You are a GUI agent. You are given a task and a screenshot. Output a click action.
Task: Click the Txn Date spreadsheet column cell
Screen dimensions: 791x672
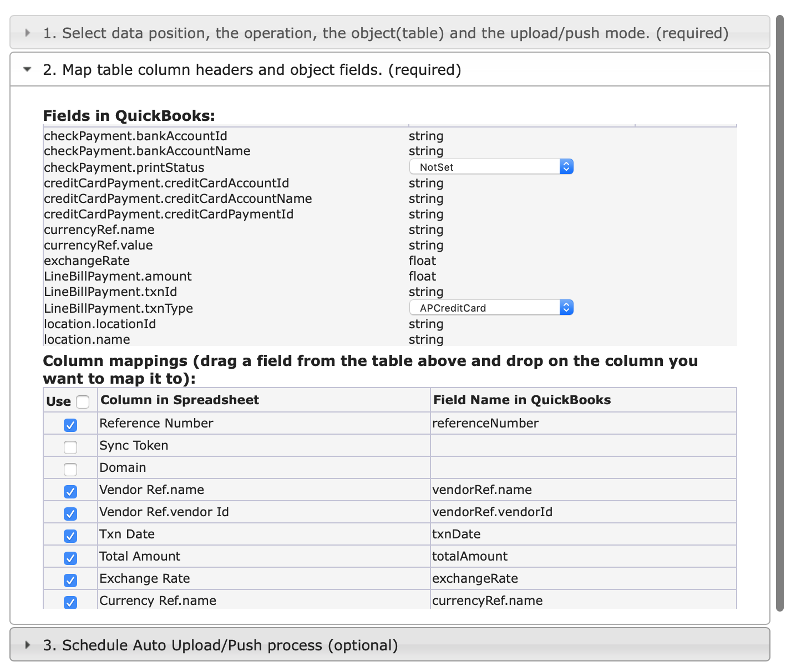(x=264, y=534)
